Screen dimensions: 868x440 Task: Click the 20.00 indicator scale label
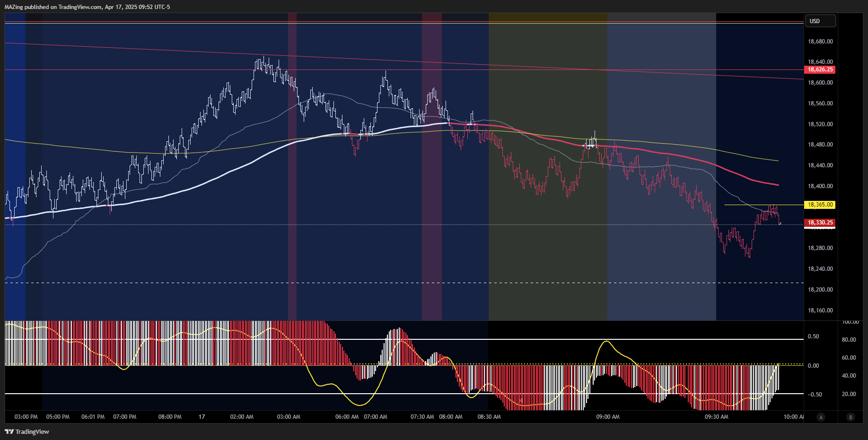coord(849,394)
